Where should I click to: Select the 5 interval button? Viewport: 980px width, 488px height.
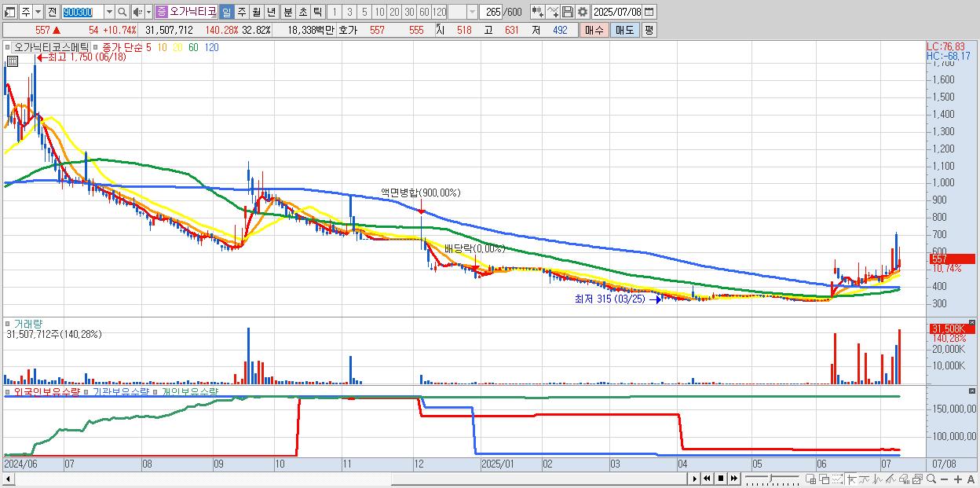point(364,12)
